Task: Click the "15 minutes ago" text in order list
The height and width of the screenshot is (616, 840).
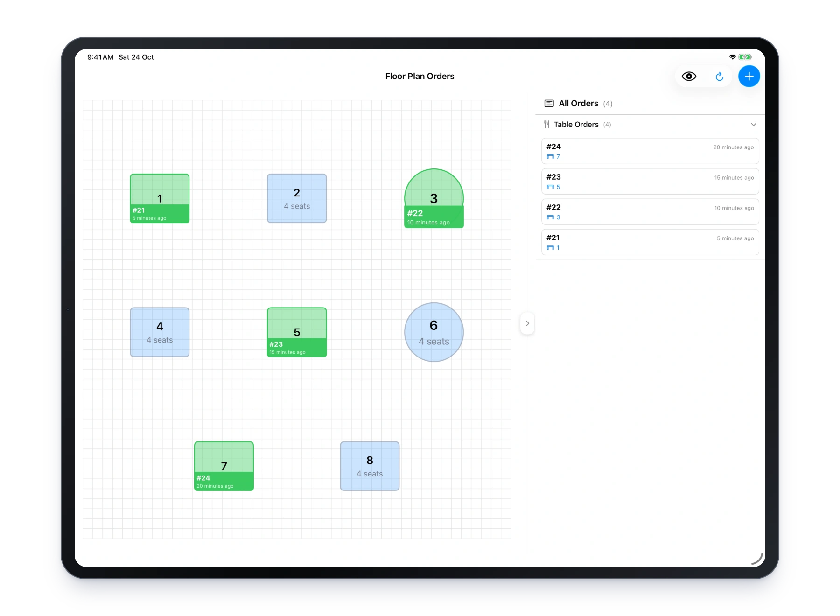Action: [734, 178]
